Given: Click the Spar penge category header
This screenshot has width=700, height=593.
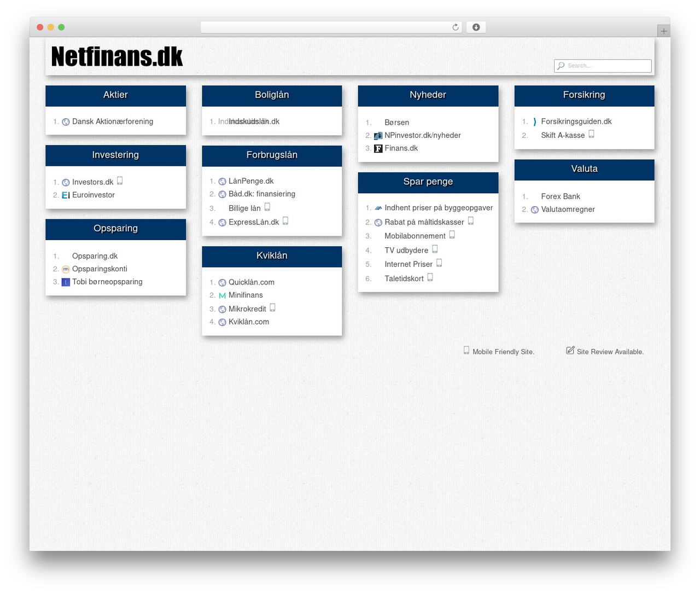Looking at the screenshot, I should (428, 183).
